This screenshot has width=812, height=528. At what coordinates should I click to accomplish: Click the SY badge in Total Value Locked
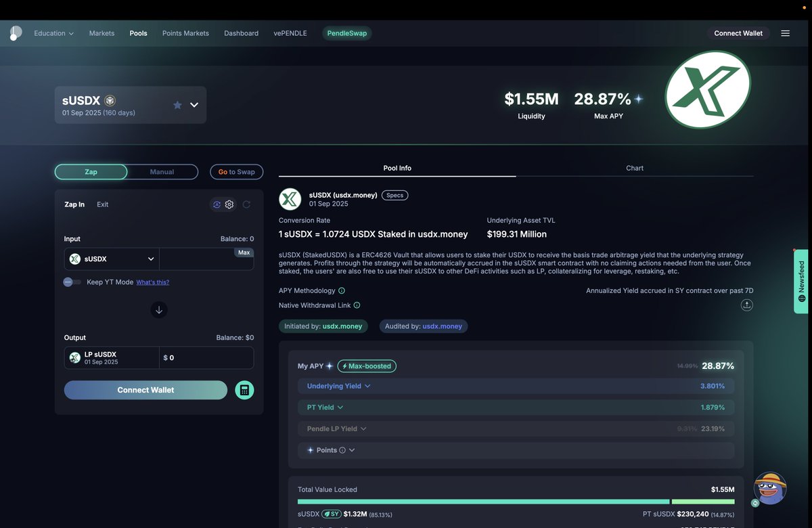coord(331,514)
